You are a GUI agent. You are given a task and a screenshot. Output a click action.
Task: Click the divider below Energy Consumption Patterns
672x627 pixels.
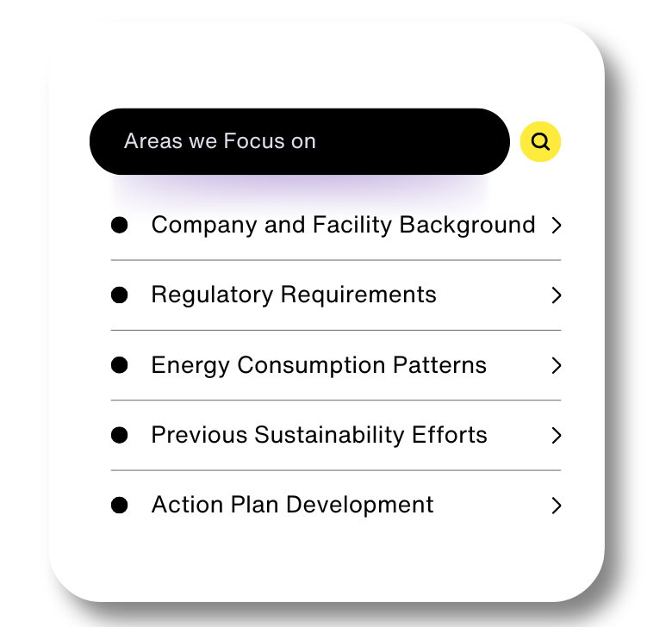click(336, 400)
